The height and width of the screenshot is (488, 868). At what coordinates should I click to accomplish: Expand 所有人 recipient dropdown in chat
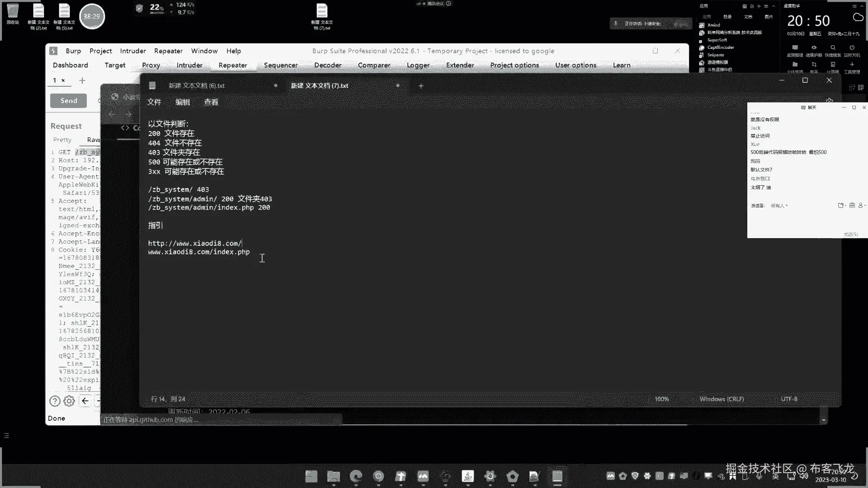779,206
